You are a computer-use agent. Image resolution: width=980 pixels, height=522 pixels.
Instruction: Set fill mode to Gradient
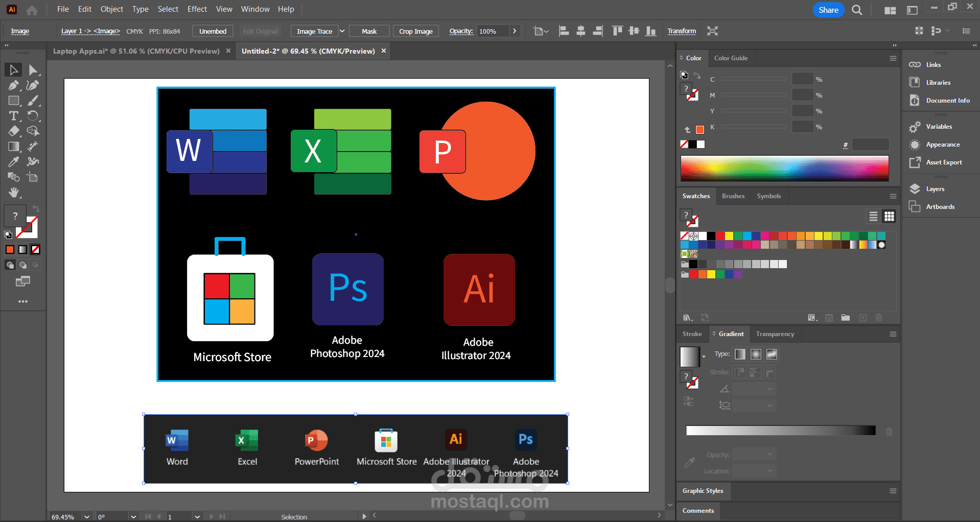(x=22, y=250)
